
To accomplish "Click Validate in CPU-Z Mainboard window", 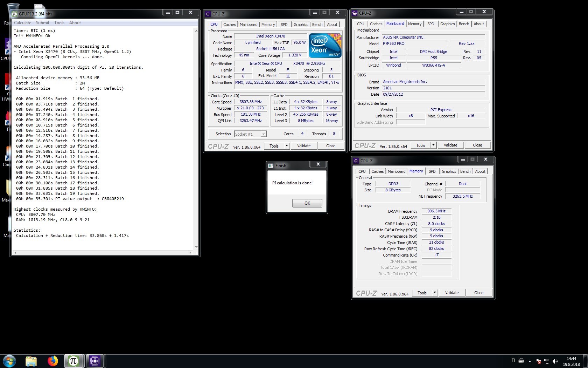I will pos(450,145).
